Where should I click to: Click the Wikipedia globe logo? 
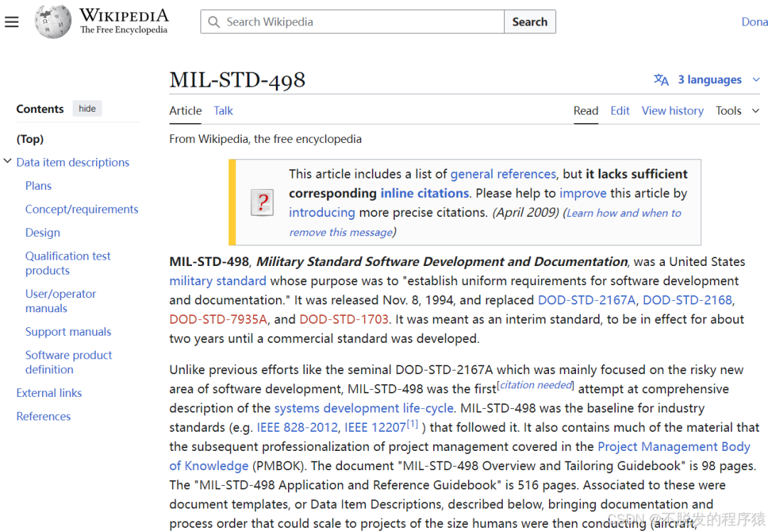pos(53,21)
